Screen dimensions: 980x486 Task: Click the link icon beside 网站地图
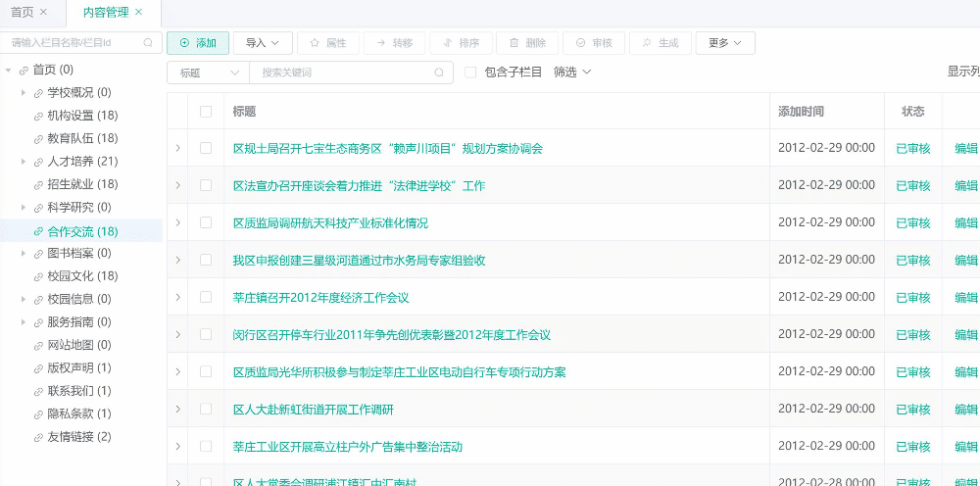(38, 345)
